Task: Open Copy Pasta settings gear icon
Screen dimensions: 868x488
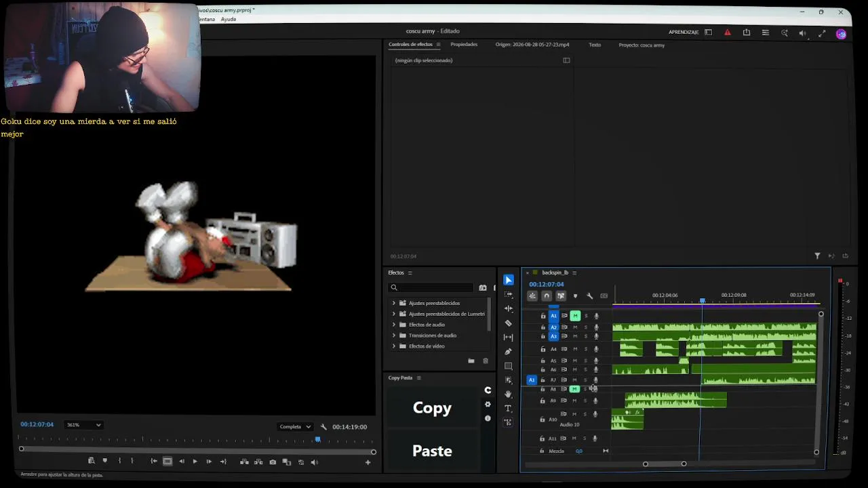Action: click(x=488, y=405)
